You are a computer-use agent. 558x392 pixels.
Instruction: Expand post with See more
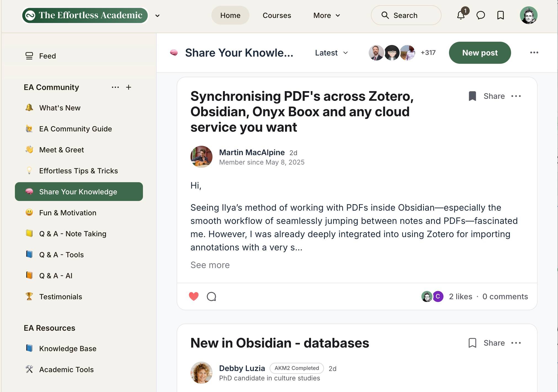(x=210, y=265)
